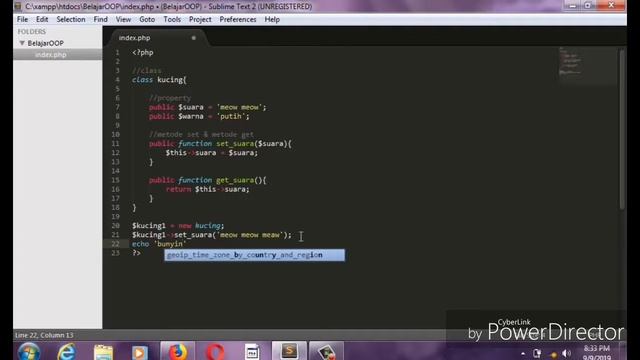Click the editor vertical scrollbar

point(622,129)
